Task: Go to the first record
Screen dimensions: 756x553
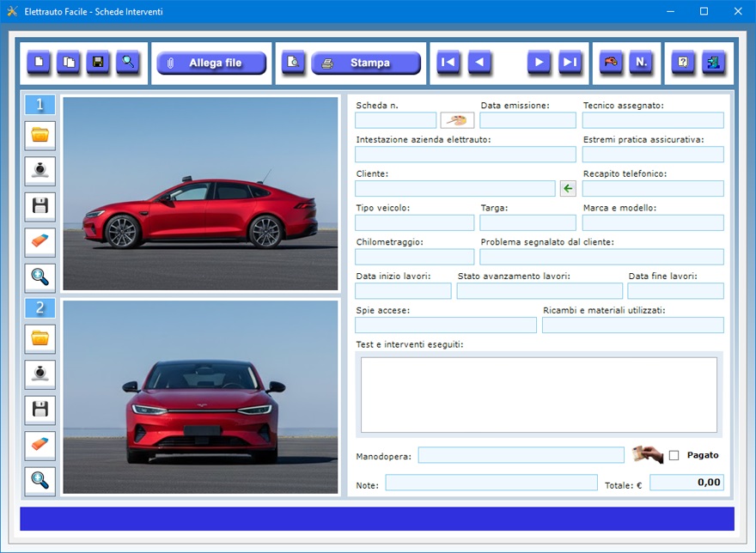Action: click(448, 63)
